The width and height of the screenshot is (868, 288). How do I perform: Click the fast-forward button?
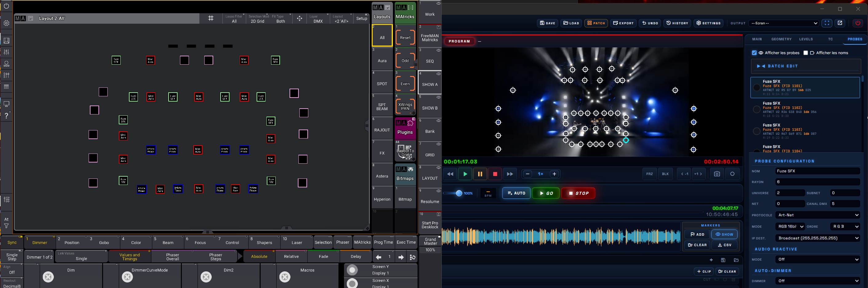(x=510, y=174)
